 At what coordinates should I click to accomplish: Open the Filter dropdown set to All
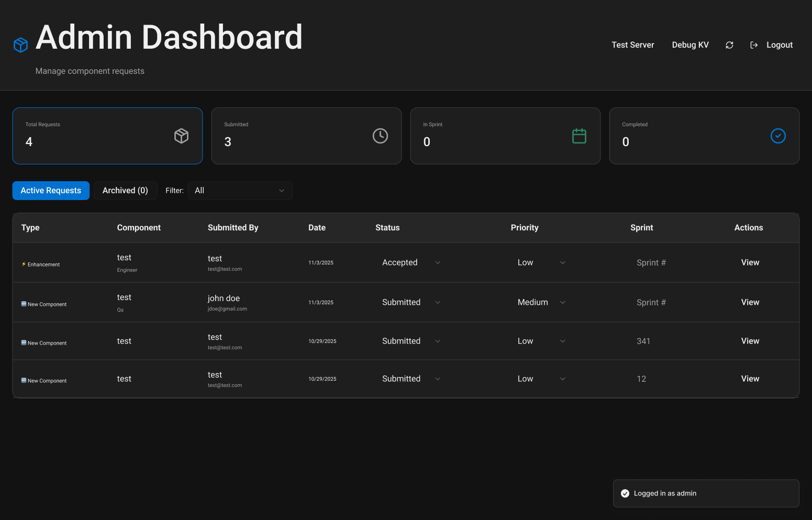240,190
